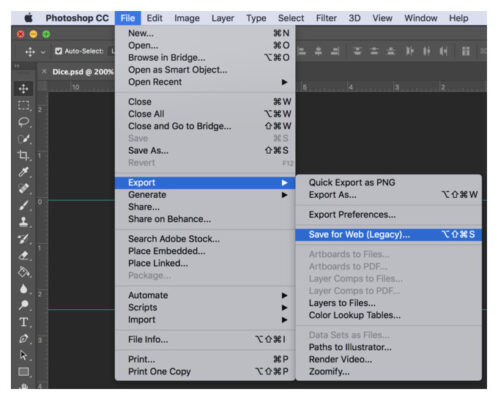Open the Apple menu
The image size is (498, 400).
pos(29,18)
